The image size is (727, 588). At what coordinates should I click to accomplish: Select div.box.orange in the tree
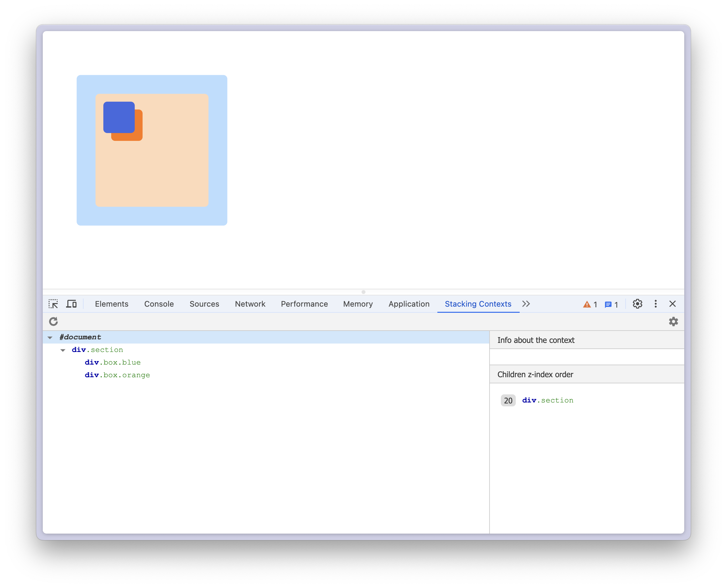117,375
